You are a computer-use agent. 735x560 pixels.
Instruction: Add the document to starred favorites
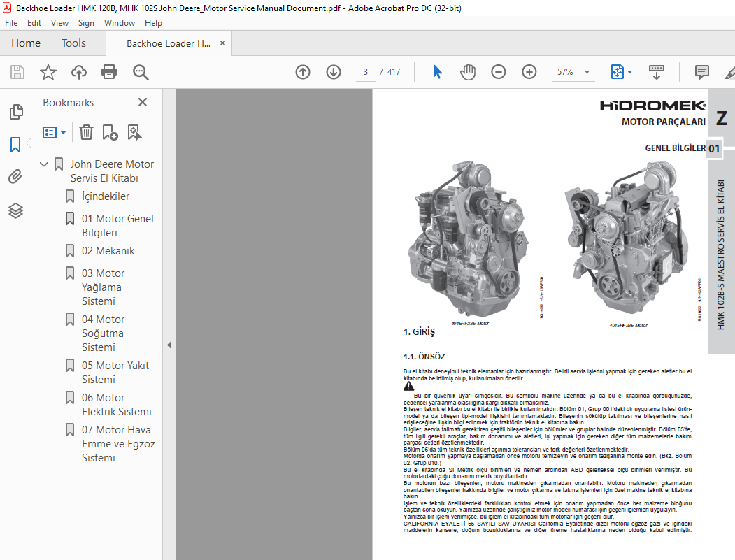coord(48,72)
